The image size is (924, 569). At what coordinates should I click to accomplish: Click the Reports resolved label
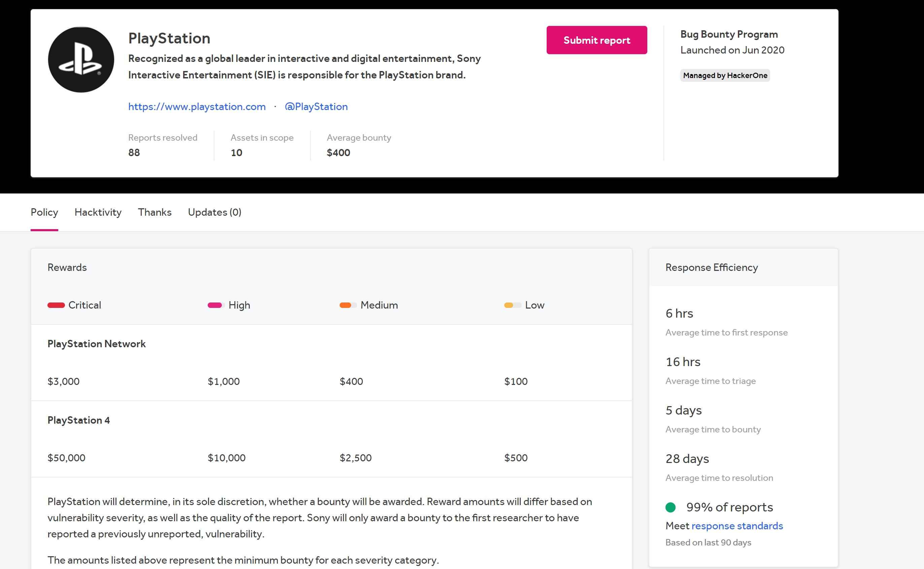[163, 138]
